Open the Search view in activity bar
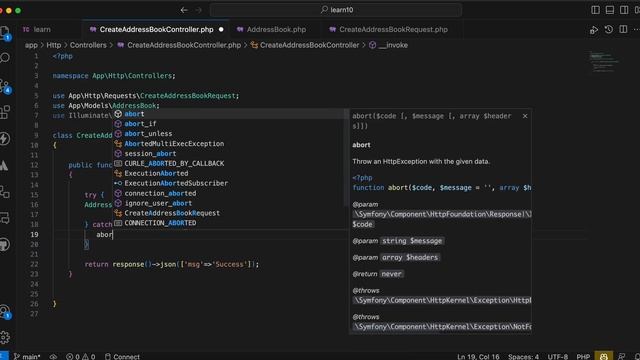640x360 pixels. [5, 58]
